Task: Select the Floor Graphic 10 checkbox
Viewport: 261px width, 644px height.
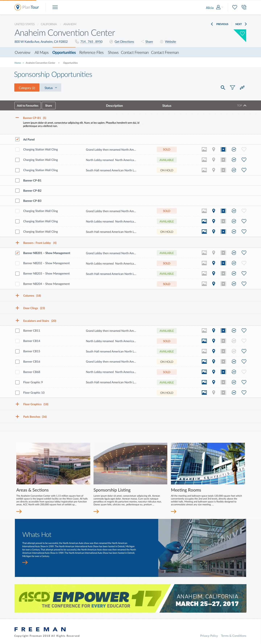Action: point(17,393)
